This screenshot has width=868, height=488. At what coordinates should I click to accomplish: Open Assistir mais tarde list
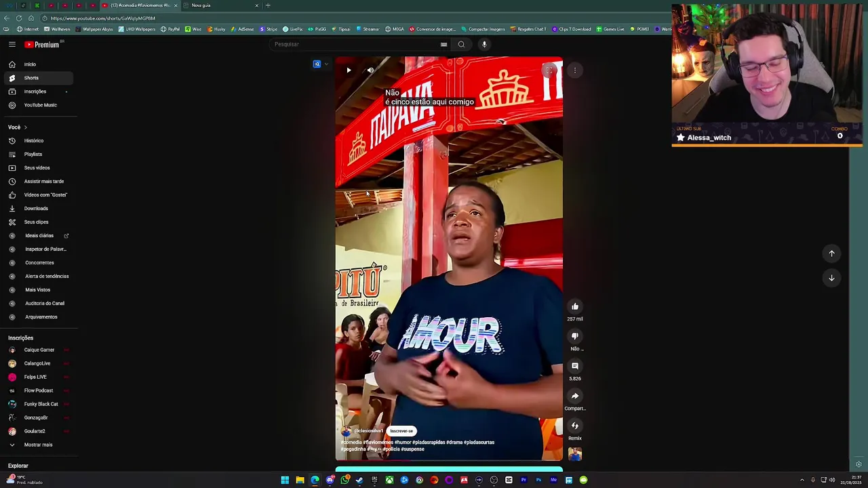click(x=37, y=182)
